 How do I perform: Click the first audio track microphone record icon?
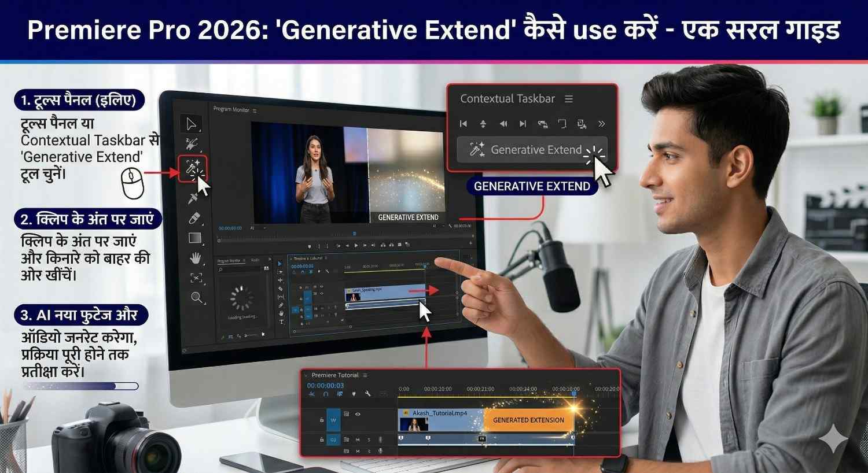[x=380, y=439]
